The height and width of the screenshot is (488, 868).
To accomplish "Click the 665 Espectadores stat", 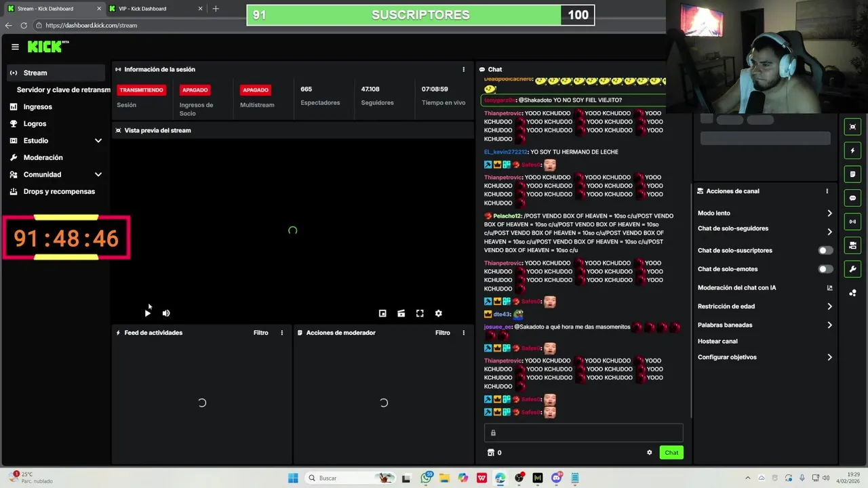I will pyautogui.click(x=320, y=96).
